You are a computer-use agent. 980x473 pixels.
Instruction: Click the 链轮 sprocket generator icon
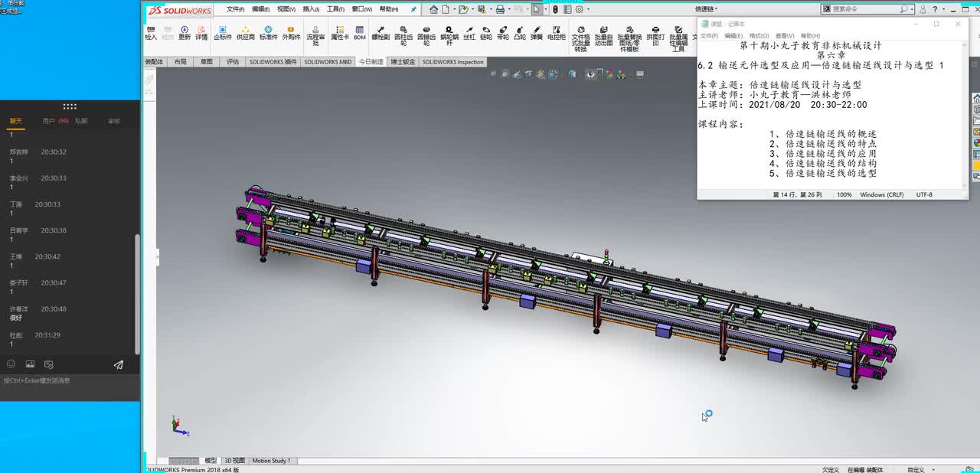[486, 32]
